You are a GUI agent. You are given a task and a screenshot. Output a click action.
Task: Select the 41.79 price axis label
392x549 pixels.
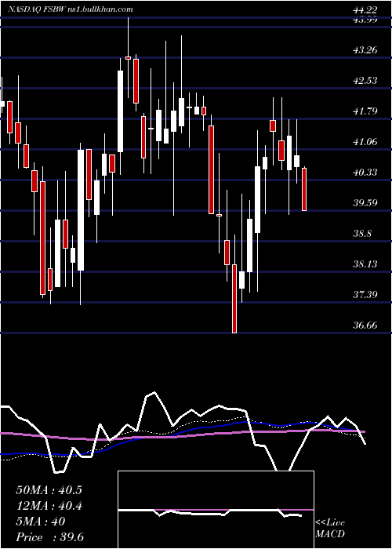pos(365,111)
